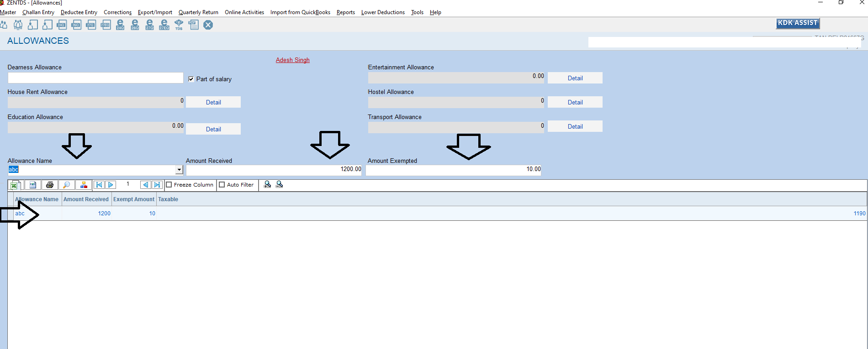Click the zoom in magnifier plus icon
The image size is (868, 349).
point(267,184)
